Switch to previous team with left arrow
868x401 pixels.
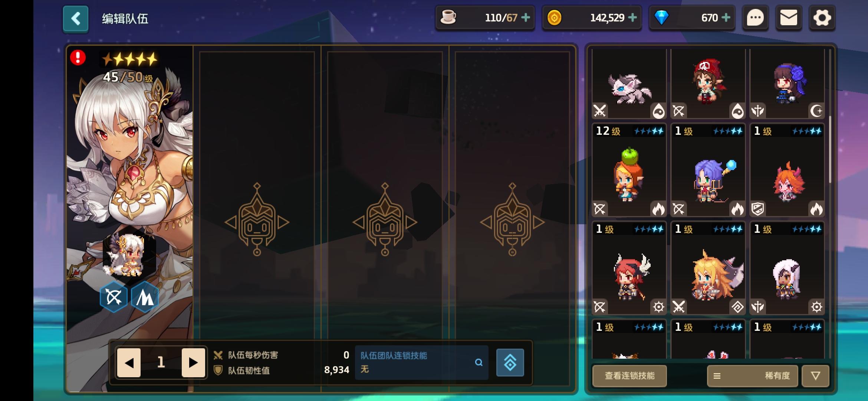tap(129, 362)
